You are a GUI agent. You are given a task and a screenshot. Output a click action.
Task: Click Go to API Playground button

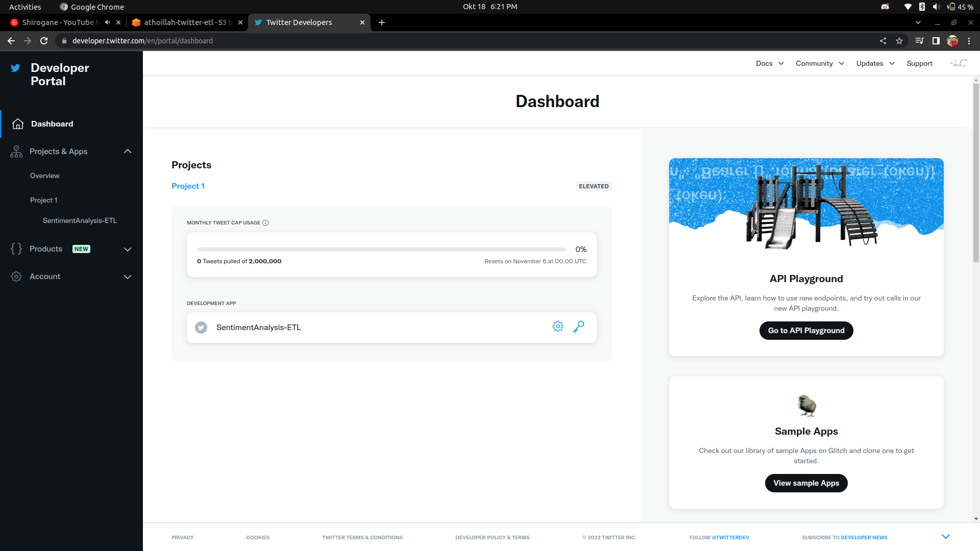[806, 331]
